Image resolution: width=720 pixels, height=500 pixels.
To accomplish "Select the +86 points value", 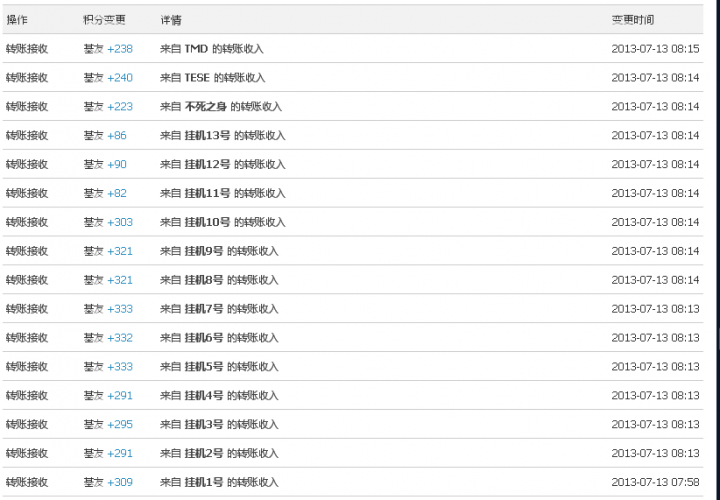I will (x=117, y=135).
